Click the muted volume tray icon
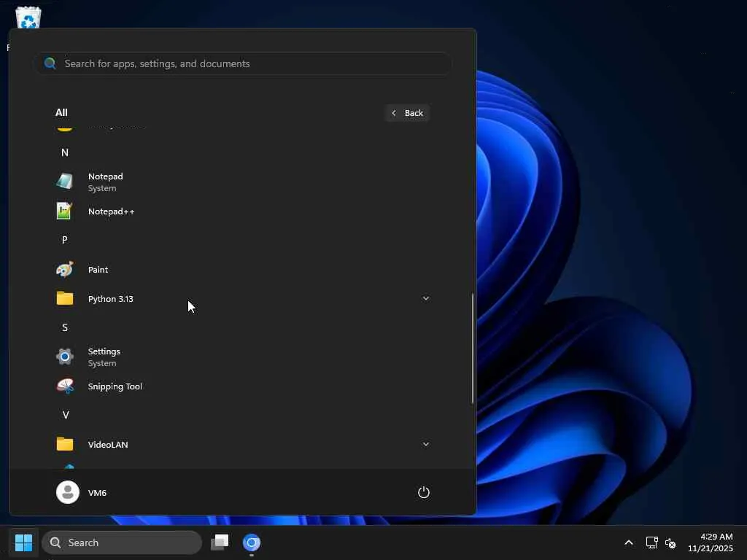The width and height of the screenshot is (747, 560). pos(670,542)
